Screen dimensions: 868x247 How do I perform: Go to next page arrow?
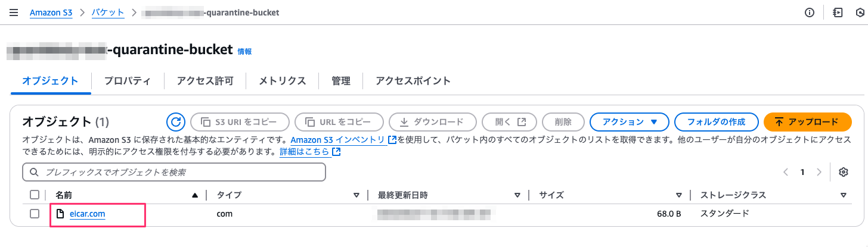coord(819,172)
